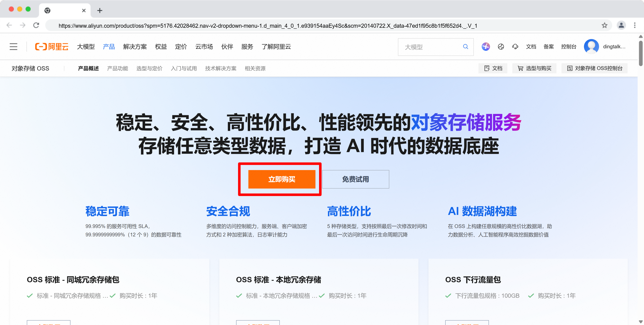Viewport: 644px width, 325px height.
Task: Select 产品概述 tab
Action: click(88, 68)
